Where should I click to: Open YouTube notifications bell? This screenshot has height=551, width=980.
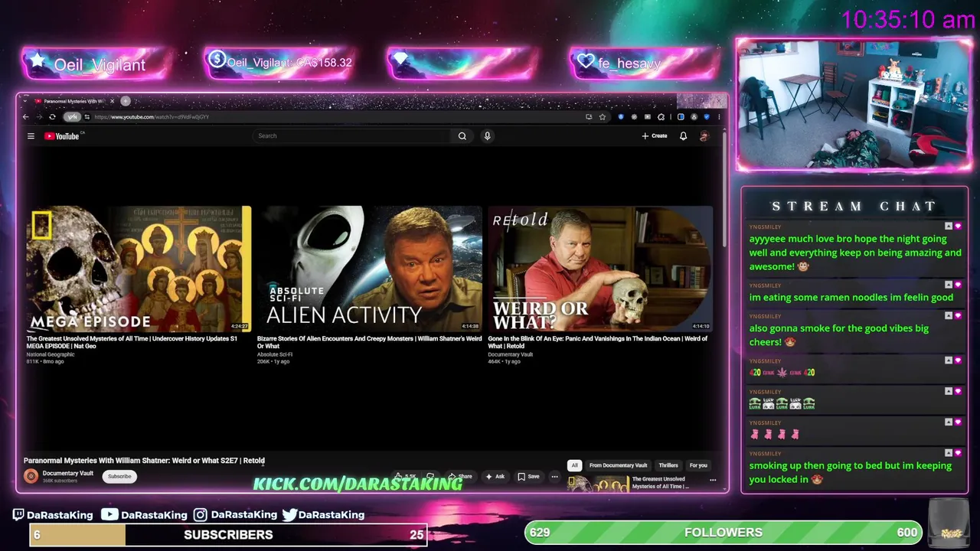coord(683,136)
